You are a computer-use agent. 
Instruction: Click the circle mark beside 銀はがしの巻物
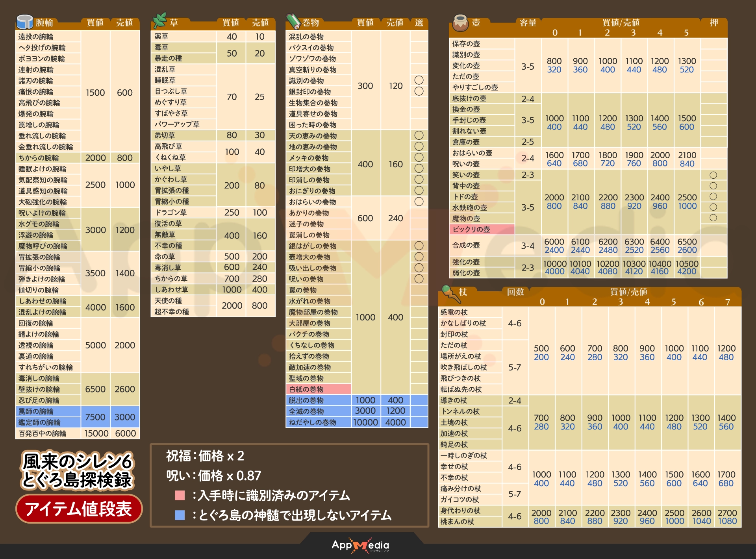419,246
